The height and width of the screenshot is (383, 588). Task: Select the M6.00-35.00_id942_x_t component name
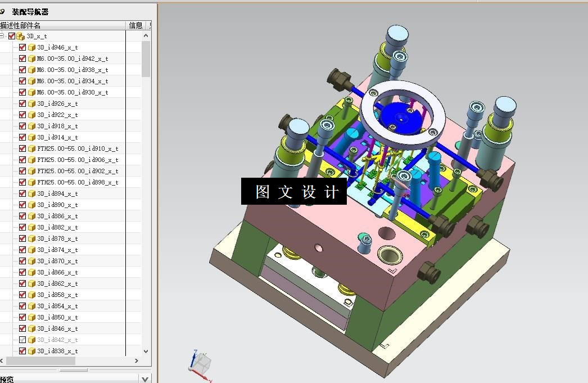coord(73,58)
